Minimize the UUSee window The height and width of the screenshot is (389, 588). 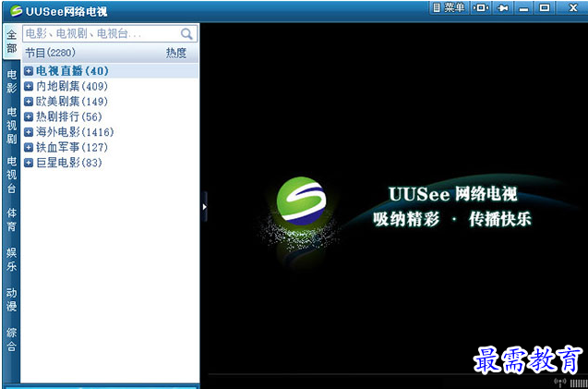pyautogui.click(x=523, y=8)
